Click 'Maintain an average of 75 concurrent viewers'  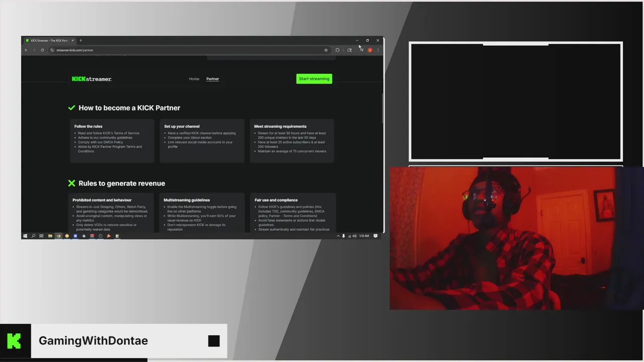coord(292,151)
